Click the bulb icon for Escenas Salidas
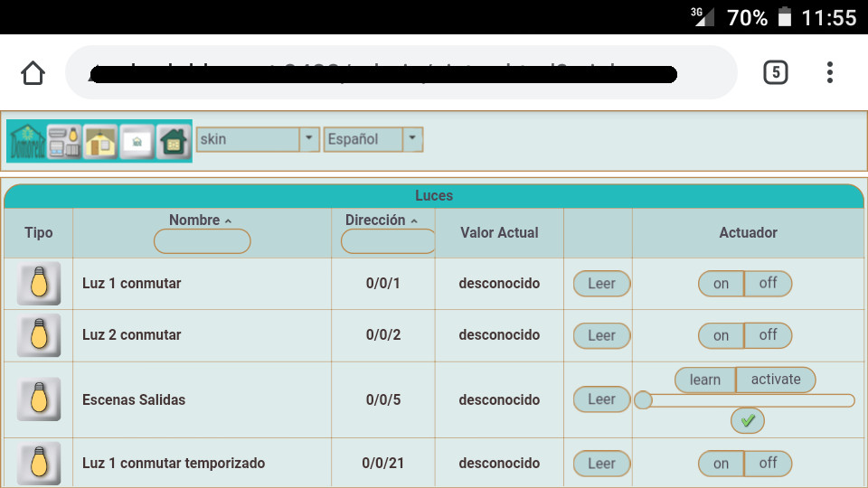This screenshot has height=488, width=868. coord(39,399)
